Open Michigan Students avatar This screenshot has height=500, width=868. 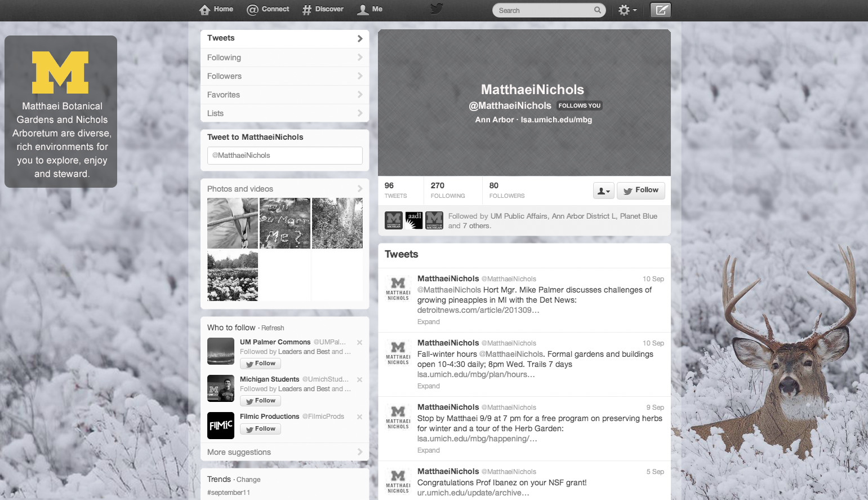pos(221,388)
